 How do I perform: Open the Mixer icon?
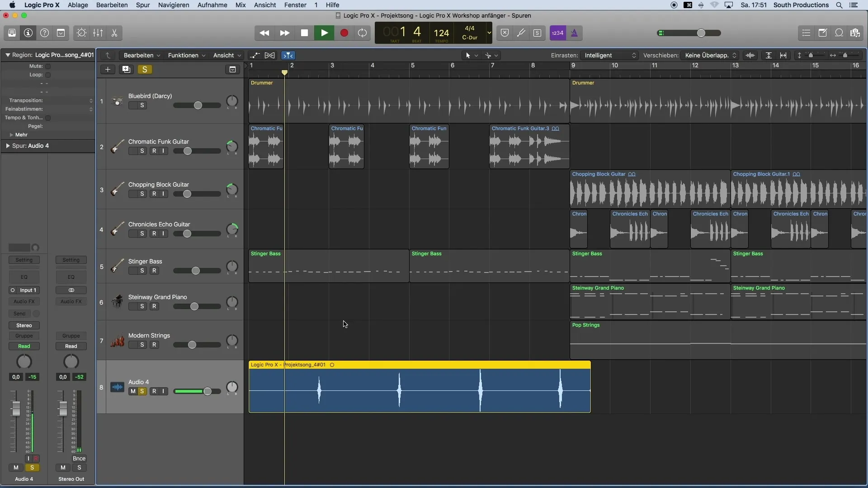tap(98, 33)
